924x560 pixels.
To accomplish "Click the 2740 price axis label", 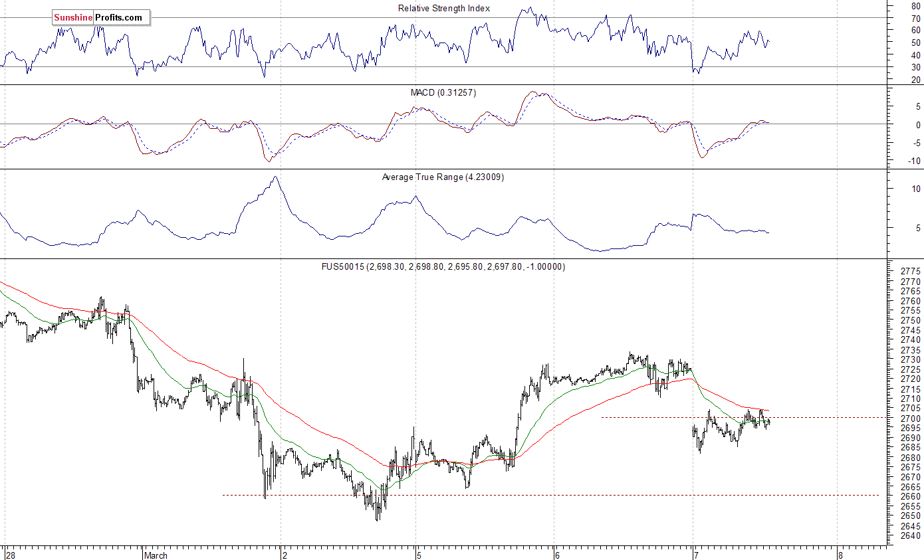I will click(x=911, y=340).
